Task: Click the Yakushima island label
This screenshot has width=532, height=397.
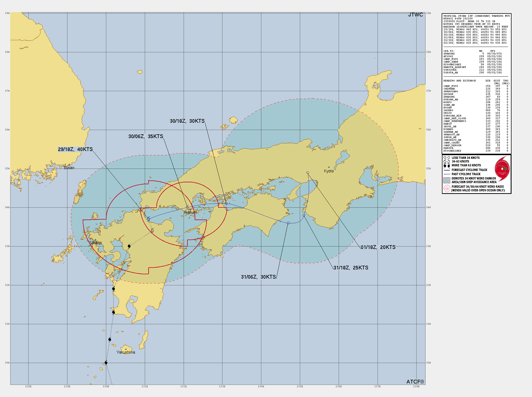Action: pyautogui.click(x=126, y=352)
